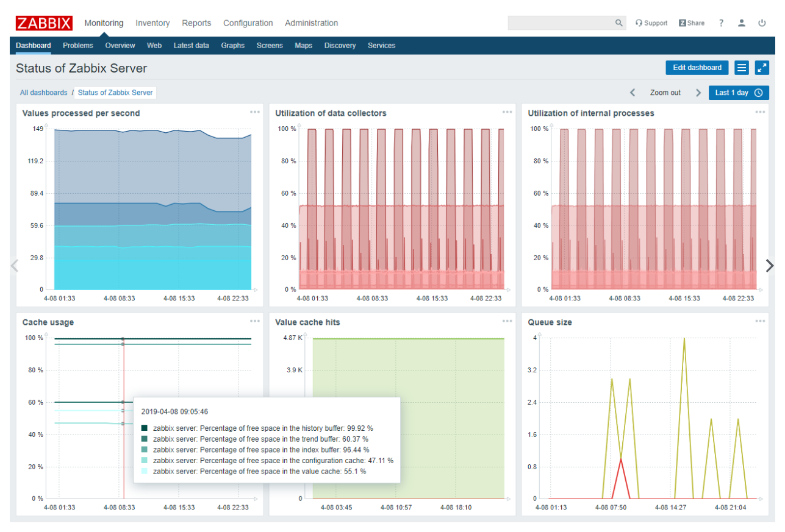Open dashboard actions list menu icon
The height and width of the screenshot is (532, 785).
pyautogui.click(x=742, y=68)
